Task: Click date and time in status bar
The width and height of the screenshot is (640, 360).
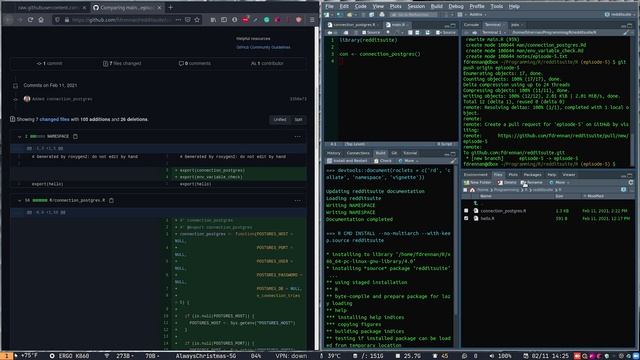Action: click(546, 356)
